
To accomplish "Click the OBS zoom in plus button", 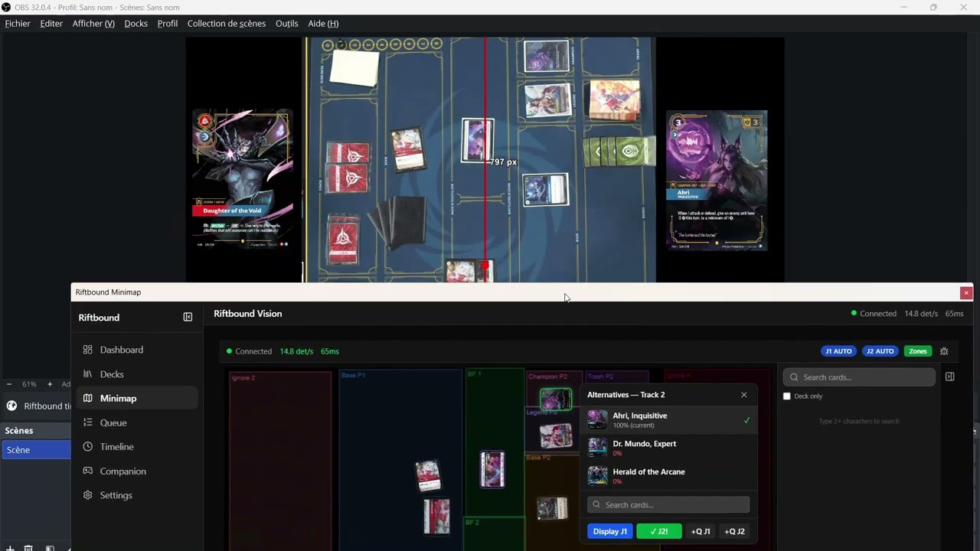I will 50,384.
